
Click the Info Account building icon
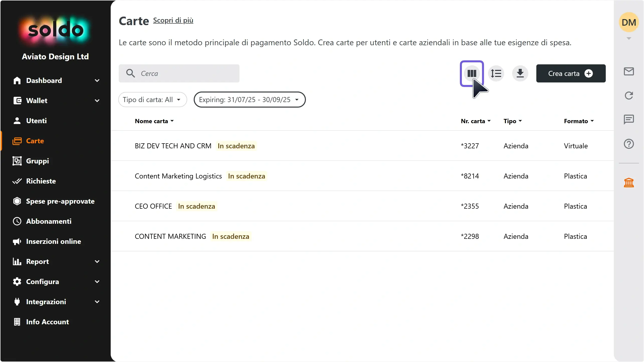17,322
